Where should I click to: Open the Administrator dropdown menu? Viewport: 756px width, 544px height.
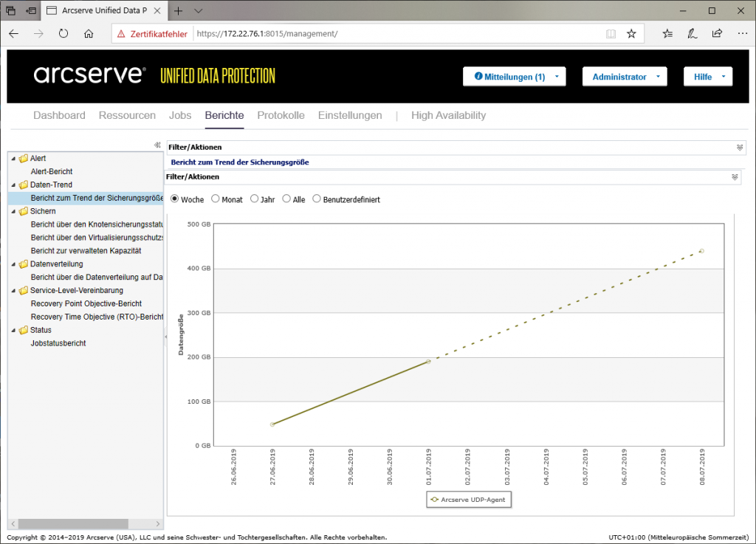624,77
